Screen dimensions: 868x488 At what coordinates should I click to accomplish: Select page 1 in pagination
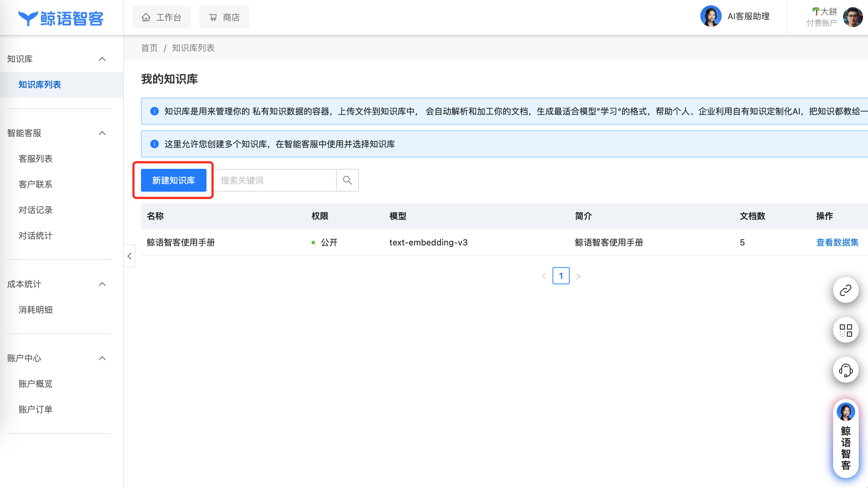(x=561, y=276)
